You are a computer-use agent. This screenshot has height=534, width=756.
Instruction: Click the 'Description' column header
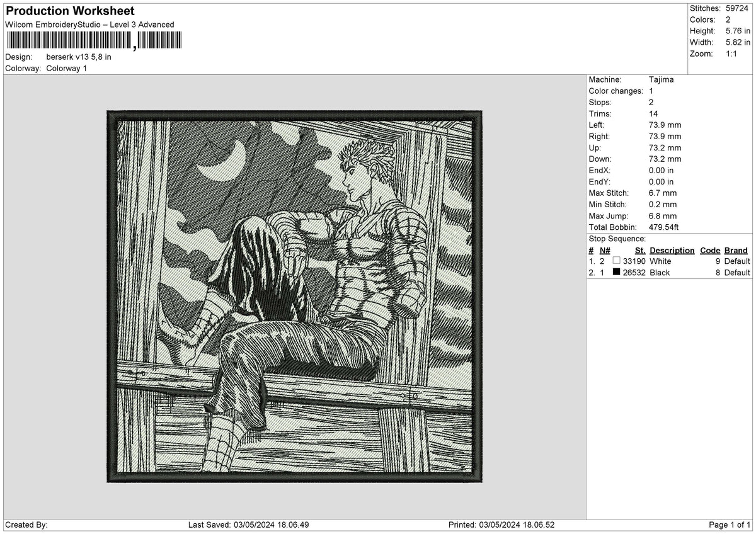(672, 250)
